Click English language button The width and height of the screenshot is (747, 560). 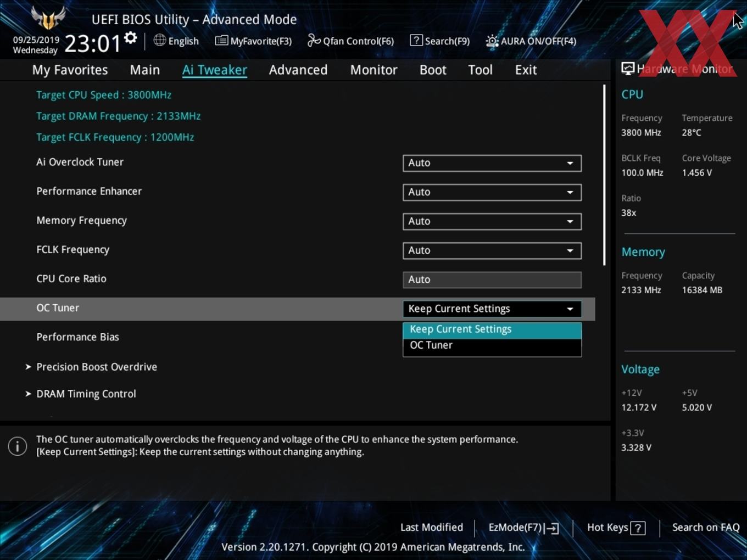[176, 41]
